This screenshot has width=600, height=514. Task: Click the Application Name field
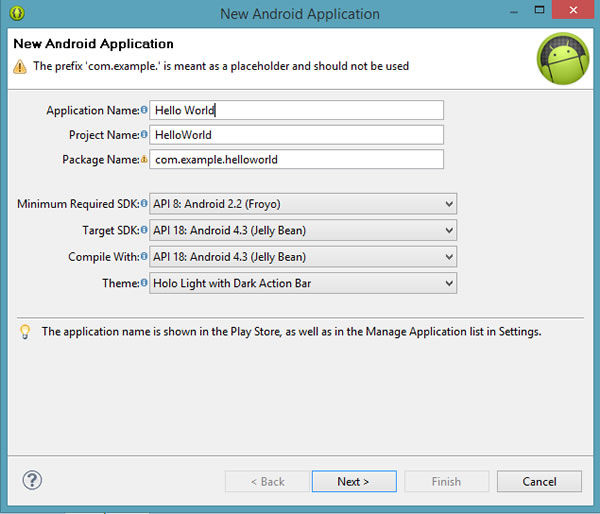click(297, 110)
